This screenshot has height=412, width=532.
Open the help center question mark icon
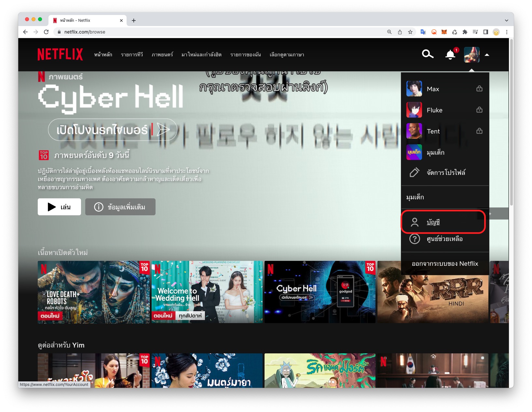pyautogui.click(x=414, y=239)
